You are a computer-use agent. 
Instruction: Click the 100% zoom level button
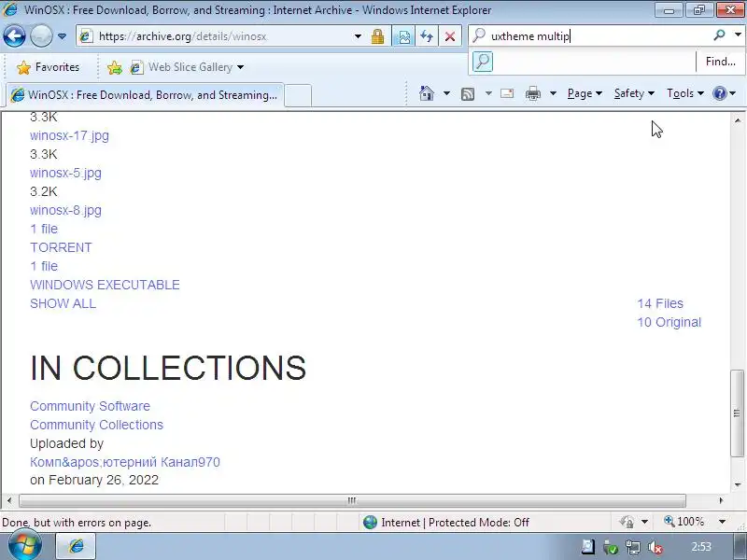(x=684, y=522)
